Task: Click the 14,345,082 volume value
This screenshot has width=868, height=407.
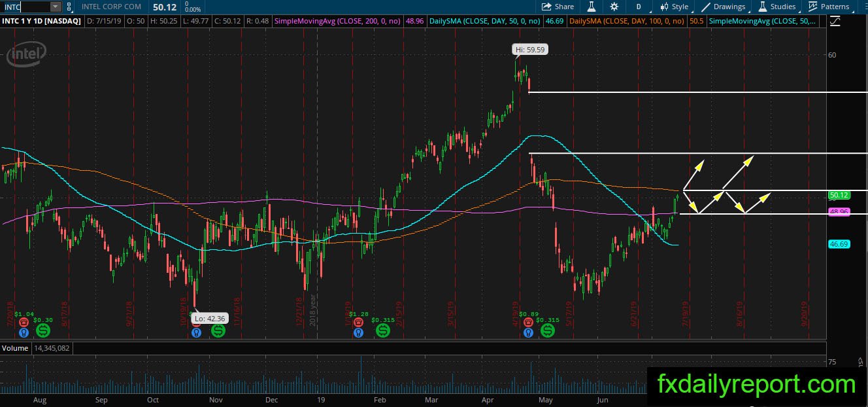Action: click(x=50, y=349)
